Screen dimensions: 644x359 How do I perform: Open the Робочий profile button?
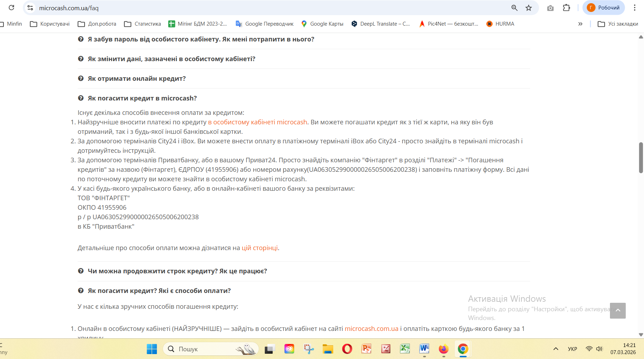tap(604, 8)
